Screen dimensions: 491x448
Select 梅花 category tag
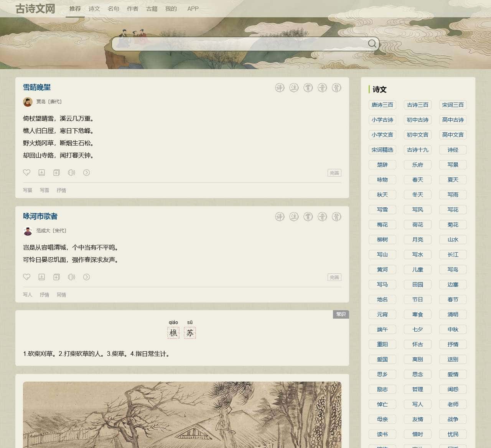pos(382,225)
